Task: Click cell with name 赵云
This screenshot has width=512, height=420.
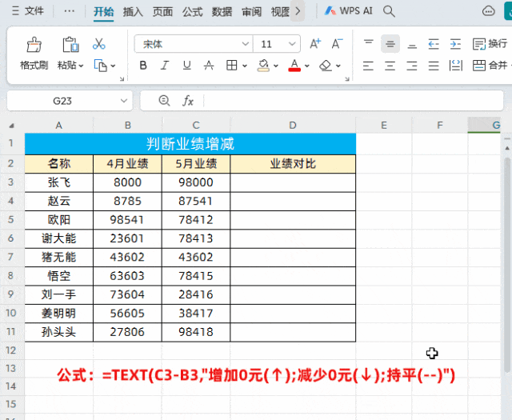Action: 59,201
